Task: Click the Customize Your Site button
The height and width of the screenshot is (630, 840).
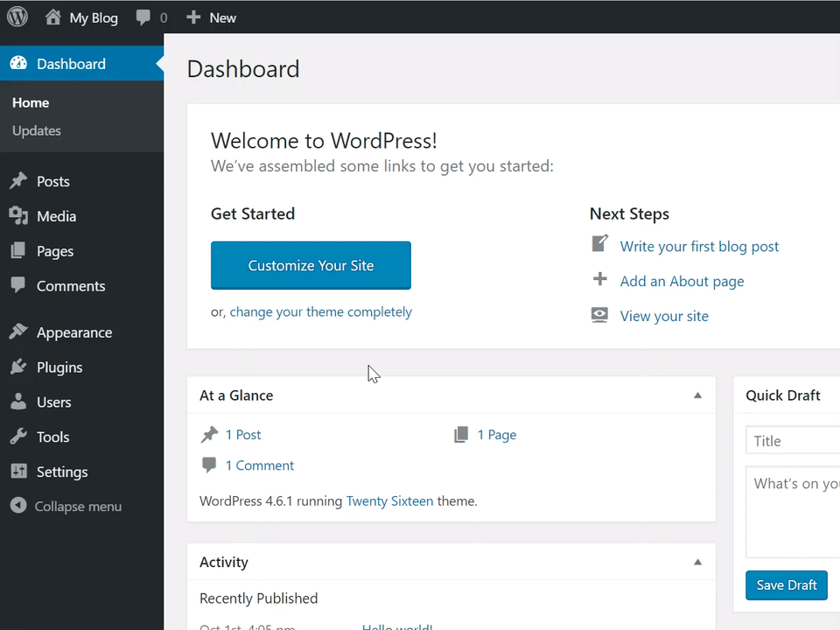Action: (x=311, y=265)
